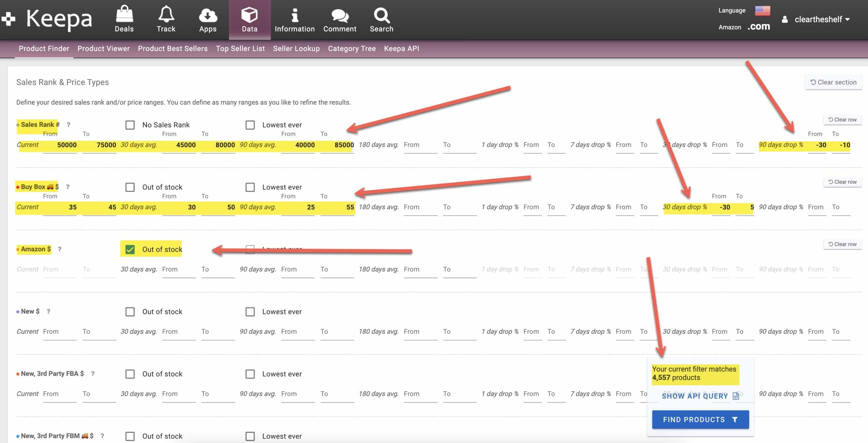Click the US flag language icon
The width and height of the screenshot is (868, 443).
coord(762,11)
